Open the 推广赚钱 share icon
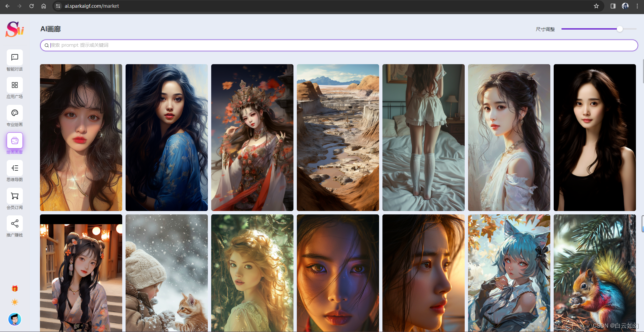Viewport: 644px width, 332px height. click(15, 223)
